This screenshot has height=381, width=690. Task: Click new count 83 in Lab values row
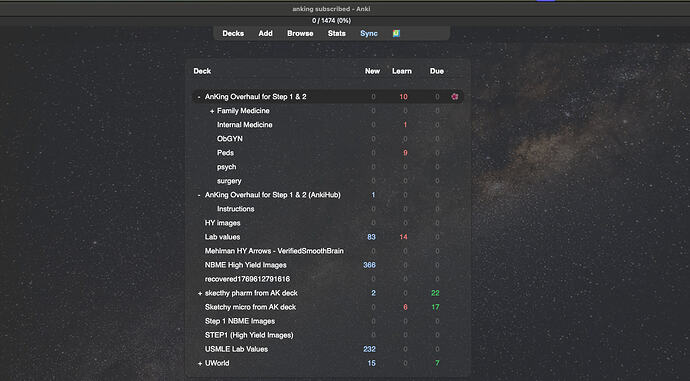[x=371, y=237]
